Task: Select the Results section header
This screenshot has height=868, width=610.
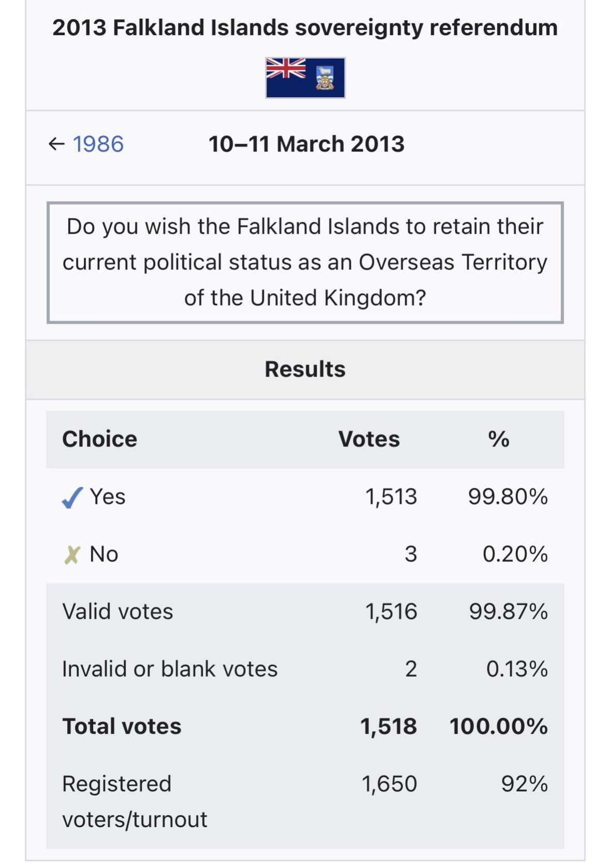Action: tap(305, 369)
